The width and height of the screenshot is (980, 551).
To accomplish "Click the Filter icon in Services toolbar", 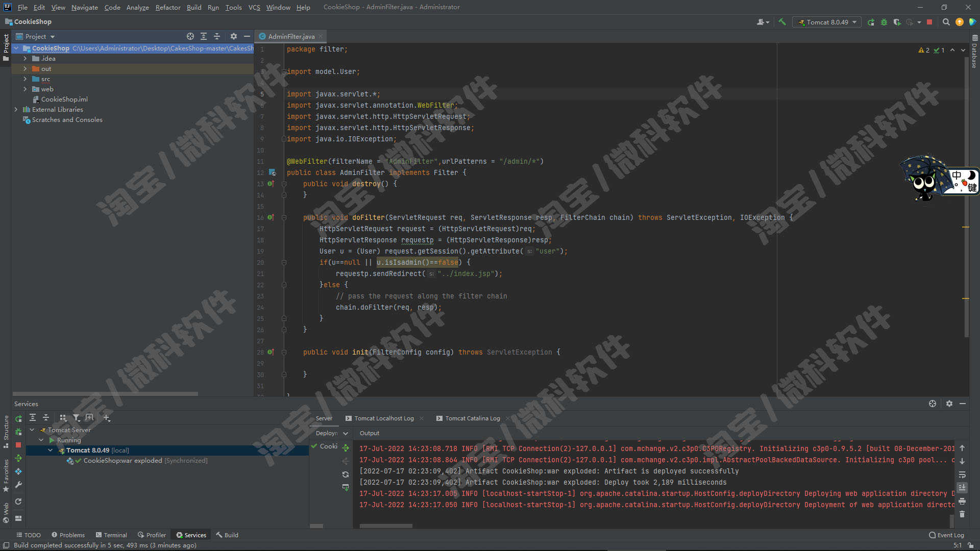I will point(77,418).
